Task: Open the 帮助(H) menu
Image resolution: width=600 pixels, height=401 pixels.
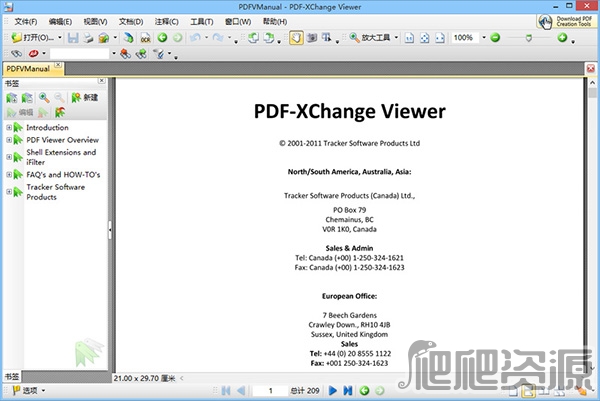Action: tap(275, 22)
